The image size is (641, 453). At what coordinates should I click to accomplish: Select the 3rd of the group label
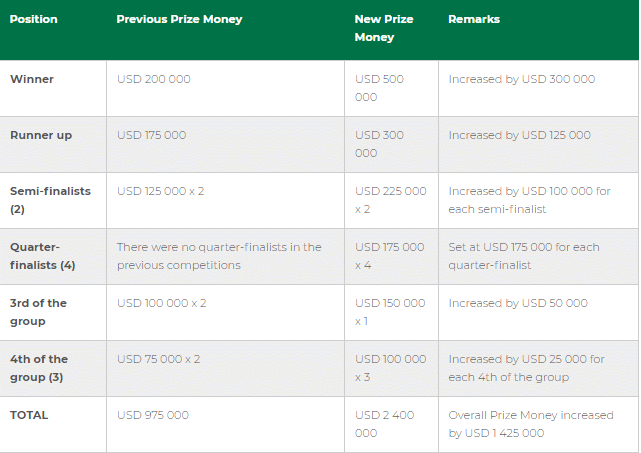click(38, 312)
